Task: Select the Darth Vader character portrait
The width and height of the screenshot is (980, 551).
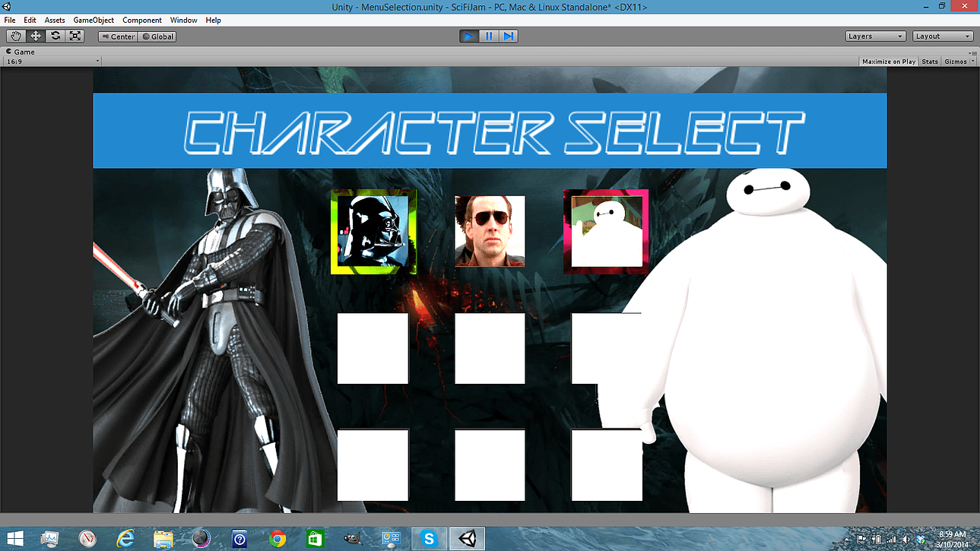Action: [x=374, y=232]
